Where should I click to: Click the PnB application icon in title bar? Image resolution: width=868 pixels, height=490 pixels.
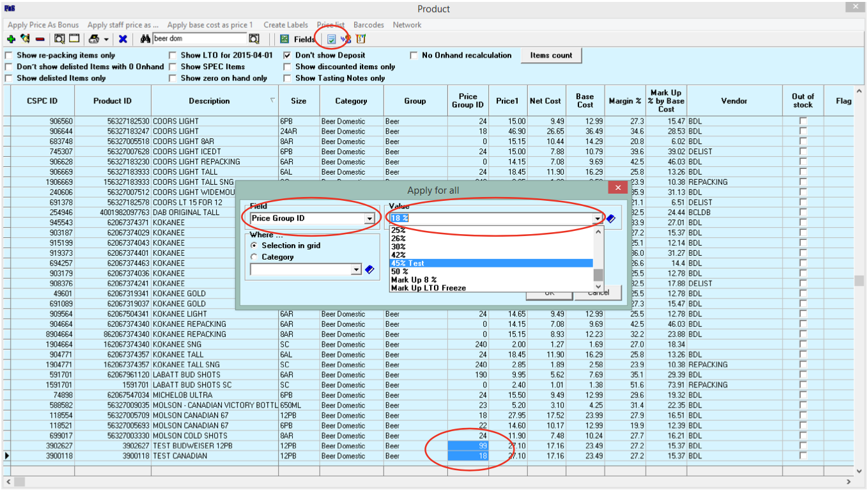tap(9, 8)
